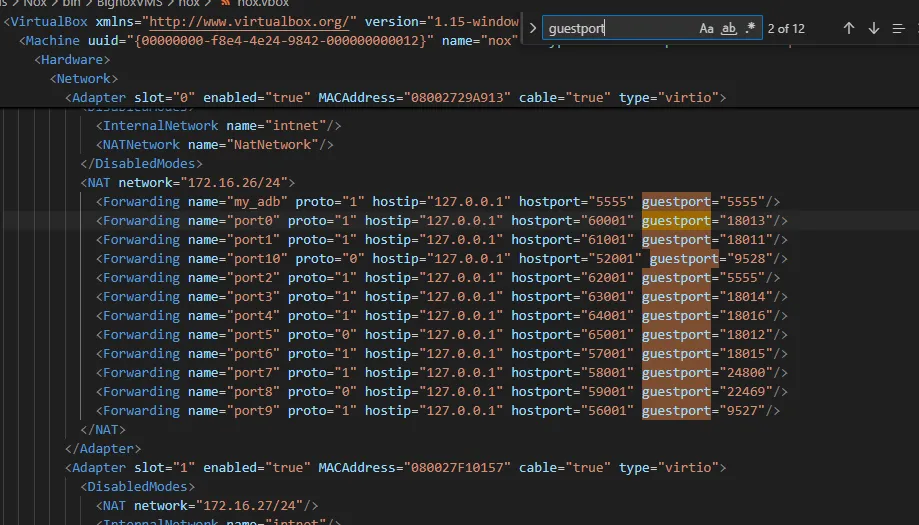Click MACAddress "080027F10157" value
The image size is (919, 525).
pos(457,468)
